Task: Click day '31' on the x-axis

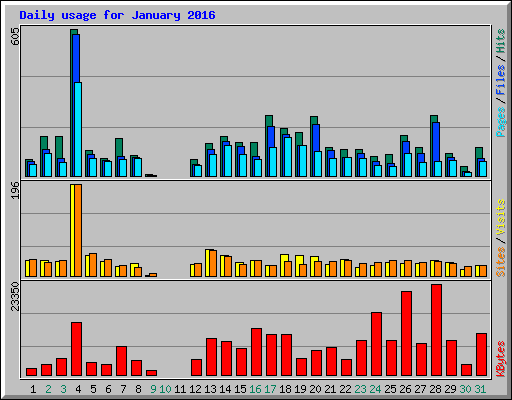Action: coord(480,389)
